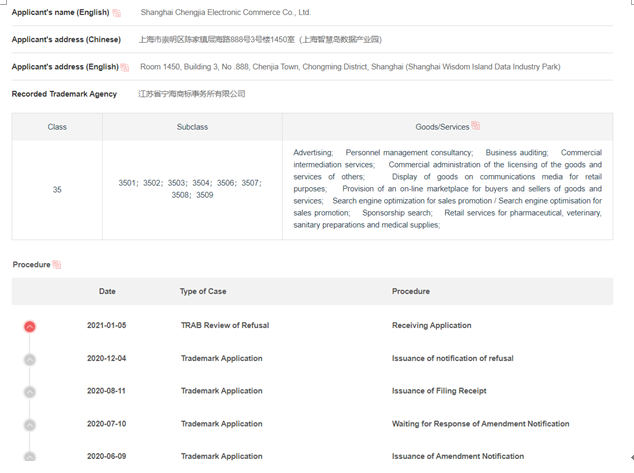The width and height of the screenshot is (634, 473).
Task: Click the Recorded Trademark Agency value
Action: click(x=191, y=94)
